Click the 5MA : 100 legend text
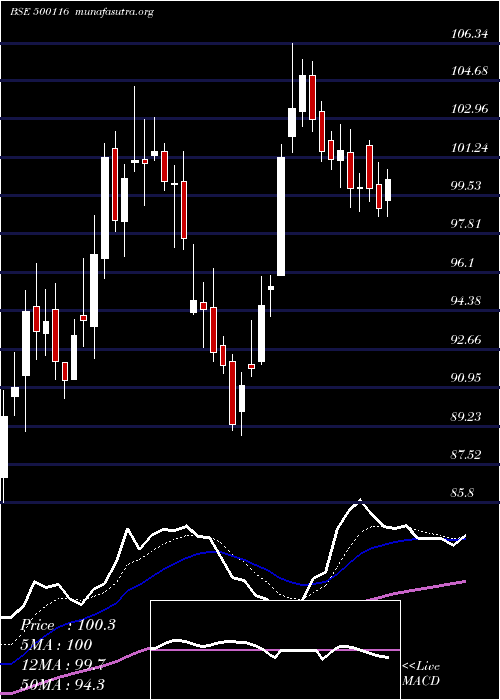Screen dimensions: 500x700 coord(56,645)
